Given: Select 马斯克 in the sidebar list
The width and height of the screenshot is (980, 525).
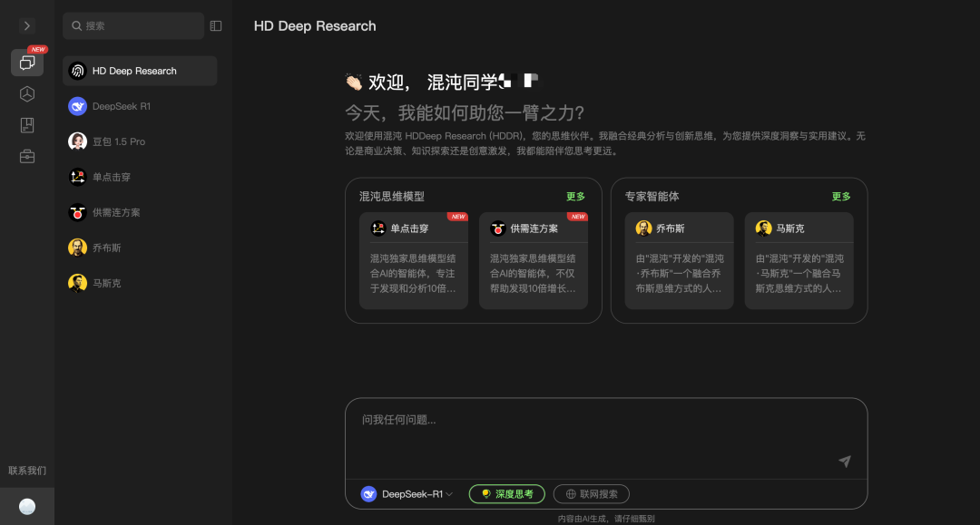Looking at the screenshot, I should click(x=140, y=284).
